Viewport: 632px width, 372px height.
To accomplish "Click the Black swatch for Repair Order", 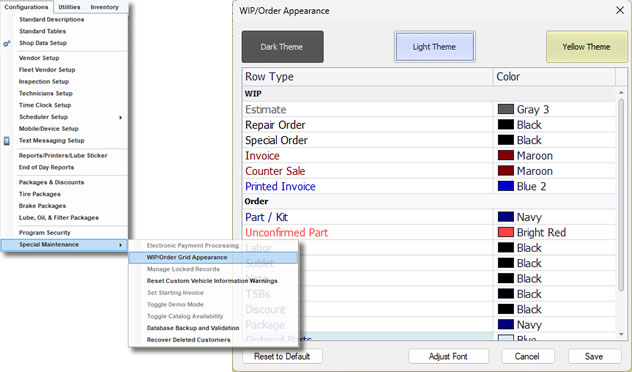I will pyautogui.click(x=505, y=125).
